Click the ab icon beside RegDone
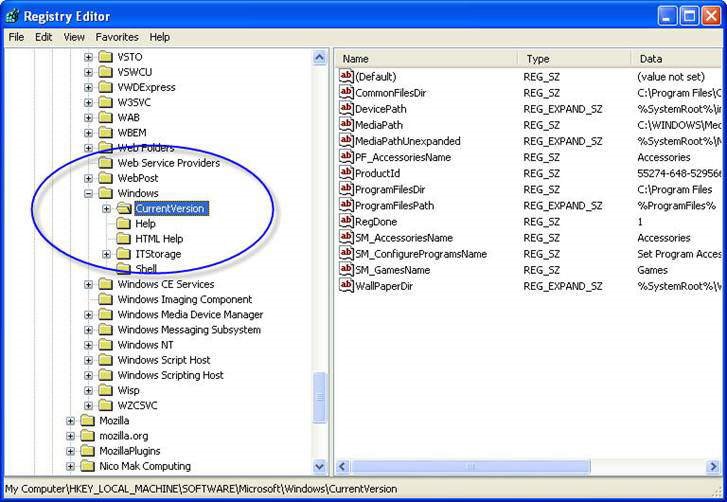The width and height of the screenshot is (727, 502). coord(346,221)
